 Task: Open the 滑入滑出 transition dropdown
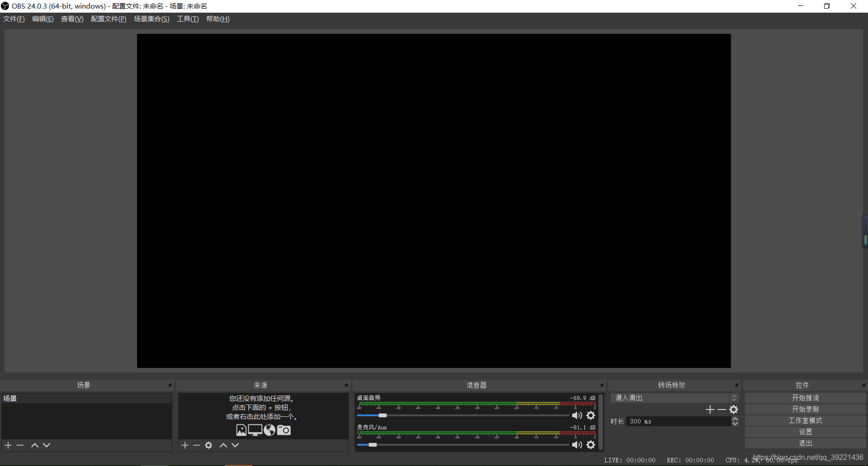coord(674,398)
